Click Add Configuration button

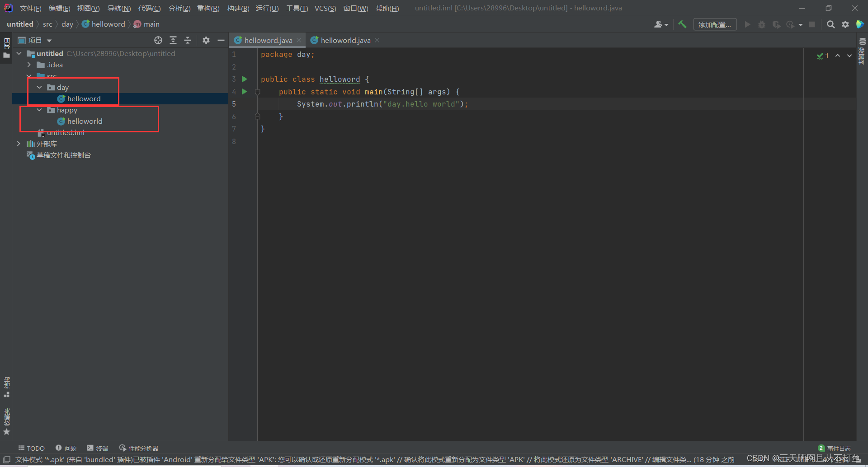tap(715, 24)
